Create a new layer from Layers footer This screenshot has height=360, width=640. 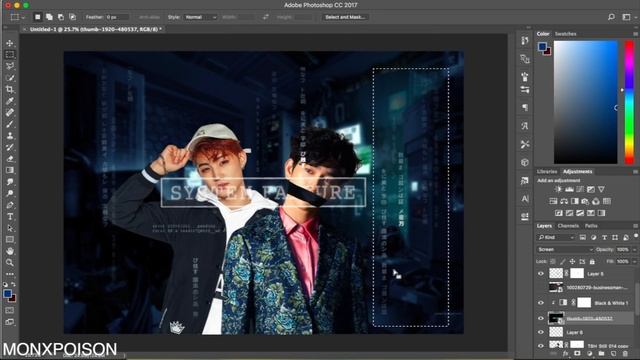(x=613, y=353)
